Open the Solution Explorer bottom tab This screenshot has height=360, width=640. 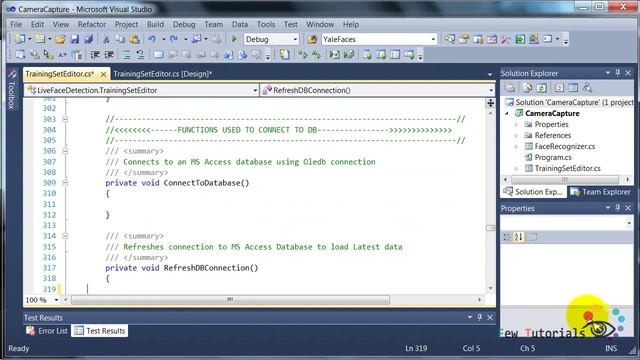pos(533,192)
